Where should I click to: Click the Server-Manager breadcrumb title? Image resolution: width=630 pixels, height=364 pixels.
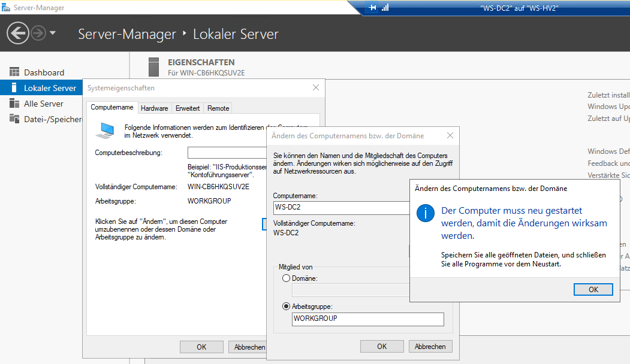pos(127,34)
